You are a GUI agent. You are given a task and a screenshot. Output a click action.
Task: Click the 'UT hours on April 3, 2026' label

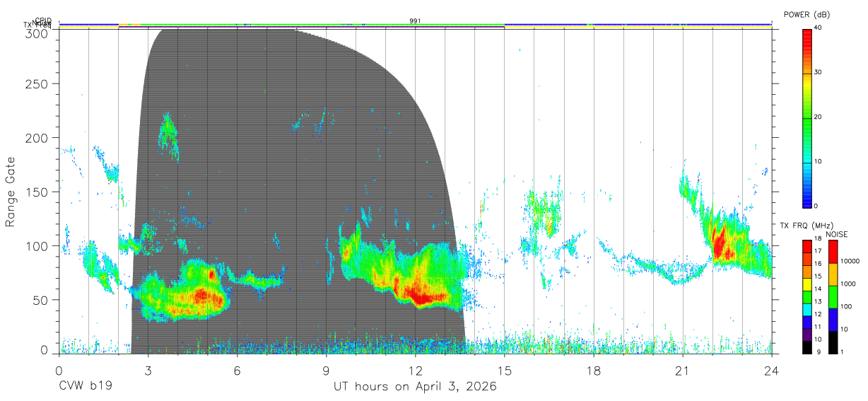tap(415, 387)
